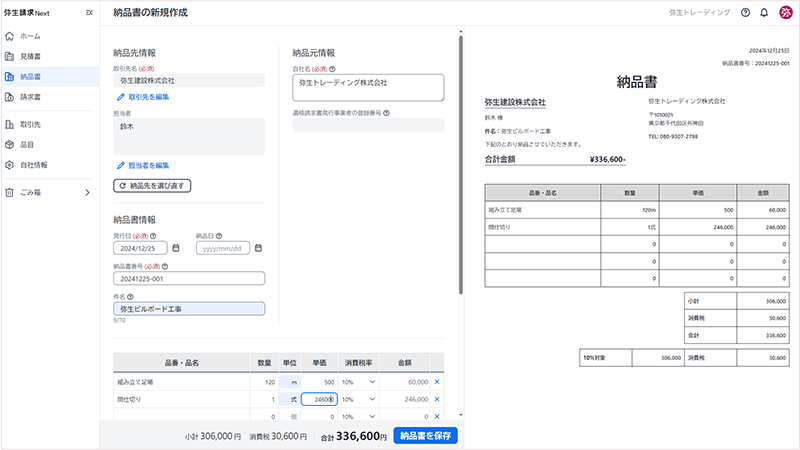Click 担当者を編集 link
The image size is (800, 450).
click(x=143, y=165)
